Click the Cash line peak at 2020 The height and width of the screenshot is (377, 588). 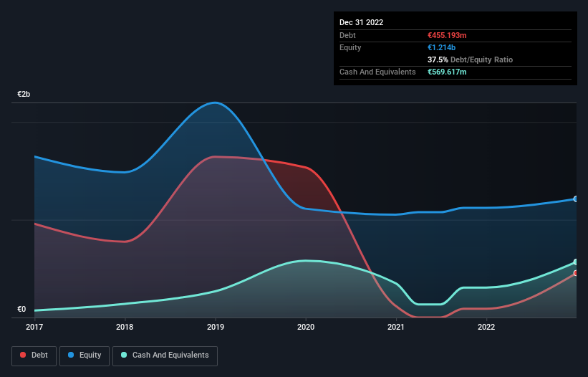tap(306, 260)
